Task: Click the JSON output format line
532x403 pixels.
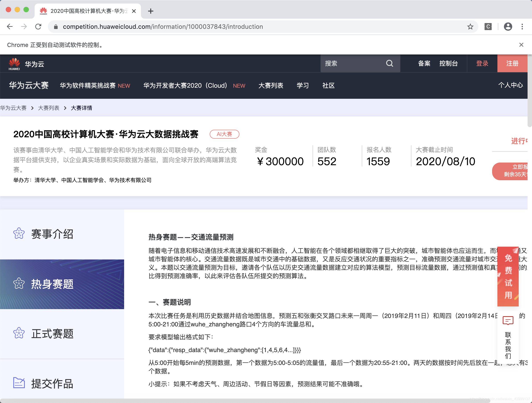Action: 225,350
